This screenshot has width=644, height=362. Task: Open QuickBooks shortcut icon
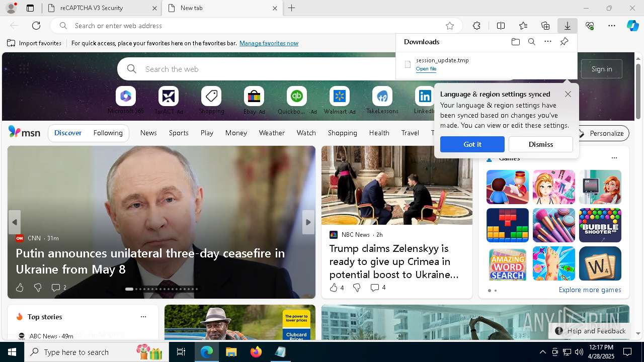297,96
